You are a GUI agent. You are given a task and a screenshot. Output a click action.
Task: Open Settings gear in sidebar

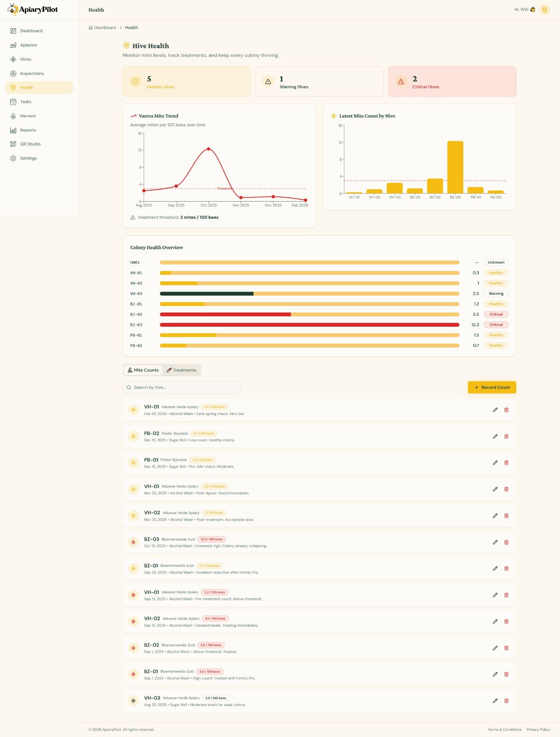coord(13,158)
